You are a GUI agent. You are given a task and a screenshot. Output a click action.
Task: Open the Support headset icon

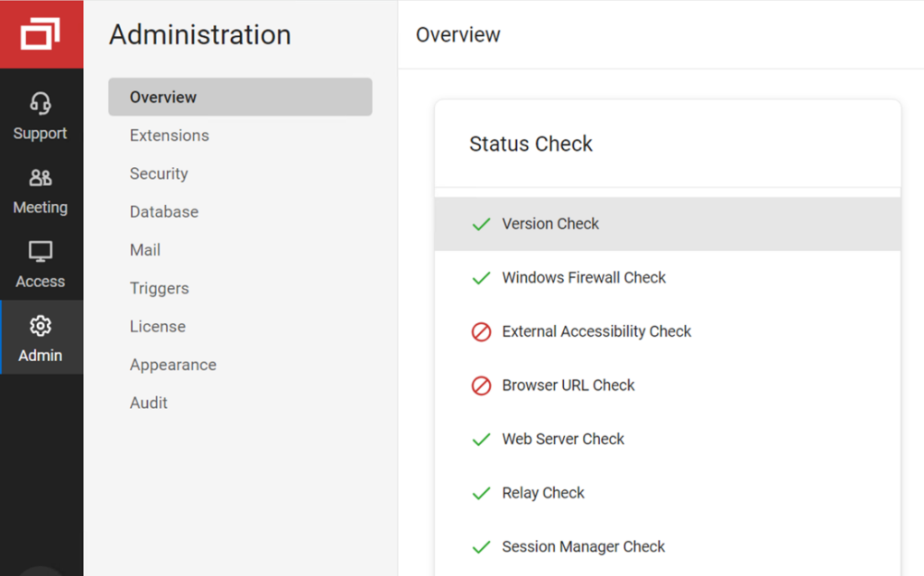[41, 104]
